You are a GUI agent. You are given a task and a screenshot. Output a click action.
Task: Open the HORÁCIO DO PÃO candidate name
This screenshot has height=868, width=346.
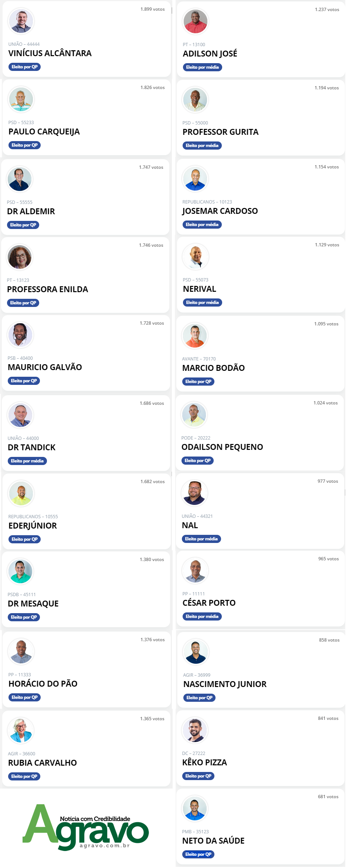click(x=43, y=684)
